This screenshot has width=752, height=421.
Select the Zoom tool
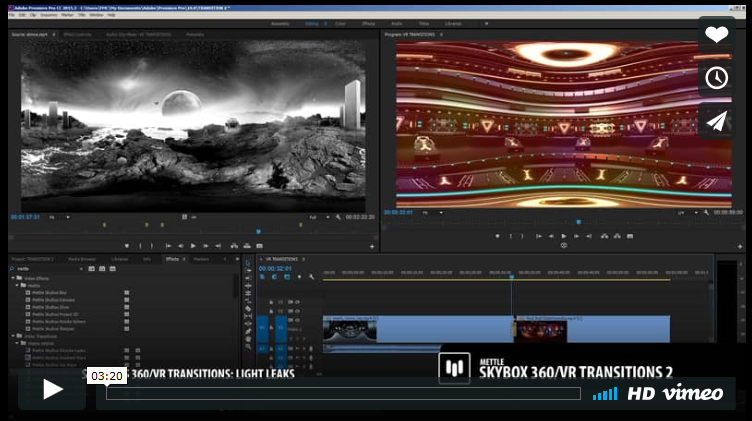click(248, 347)
